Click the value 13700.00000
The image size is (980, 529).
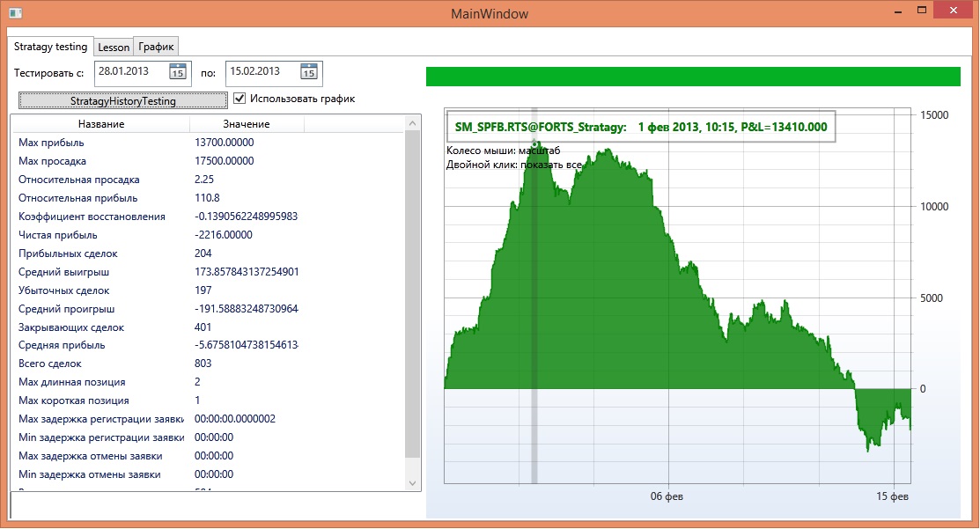(225, 143)
